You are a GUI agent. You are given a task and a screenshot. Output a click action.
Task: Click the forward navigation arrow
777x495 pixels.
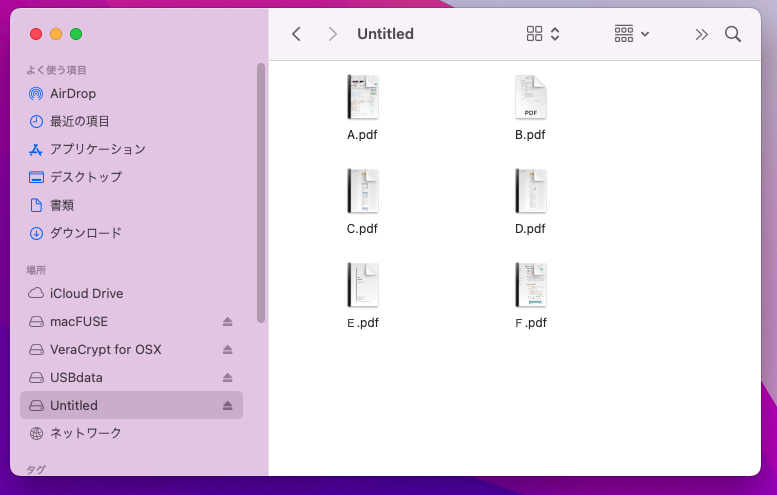coord(332,34)
